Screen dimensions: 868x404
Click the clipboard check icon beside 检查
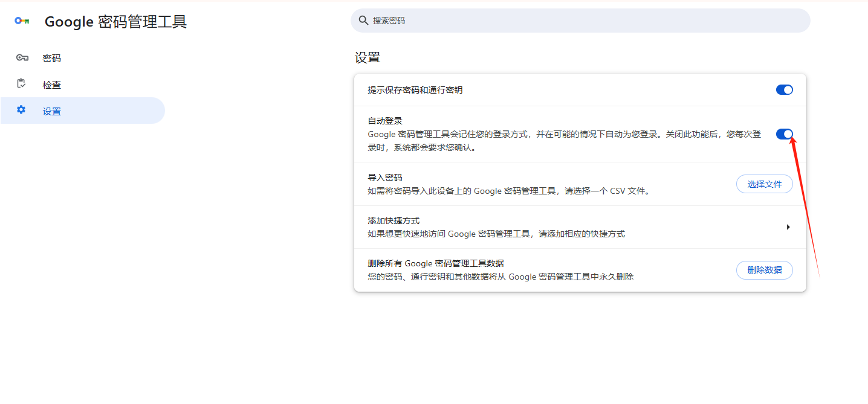coord(21,84)
